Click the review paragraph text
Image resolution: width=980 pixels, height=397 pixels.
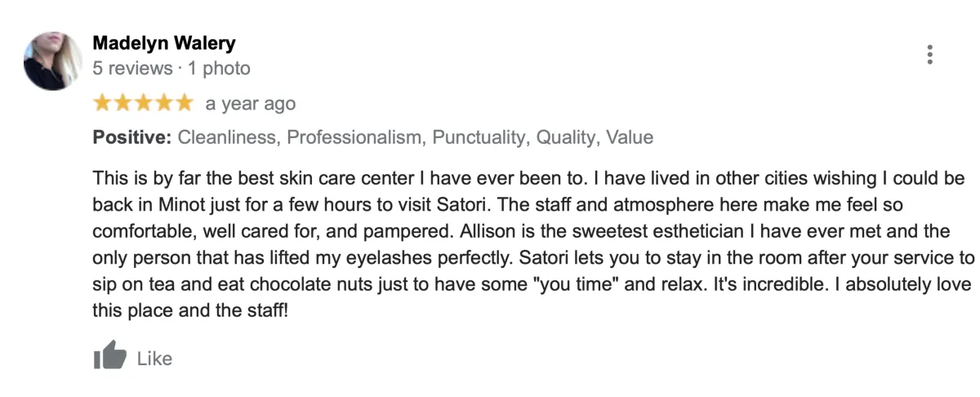click(x=531, y=244)
